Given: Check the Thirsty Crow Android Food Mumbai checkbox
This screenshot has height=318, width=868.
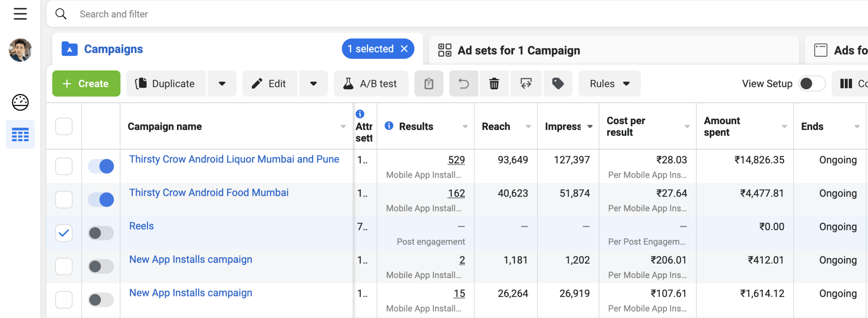Looking at the screenshot, I should point(64,200).
